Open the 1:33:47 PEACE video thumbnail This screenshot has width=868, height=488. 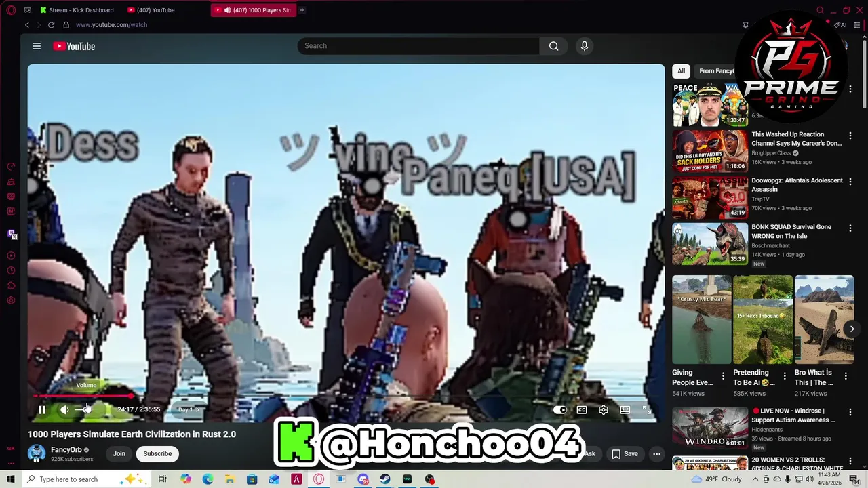click(710, 104)
